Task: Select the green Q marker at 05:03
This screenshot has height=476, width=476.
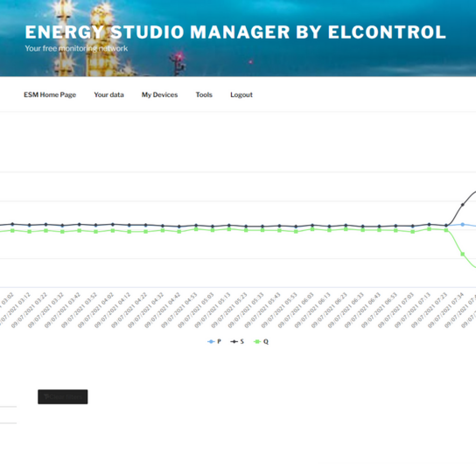Action: coord(212,230)
